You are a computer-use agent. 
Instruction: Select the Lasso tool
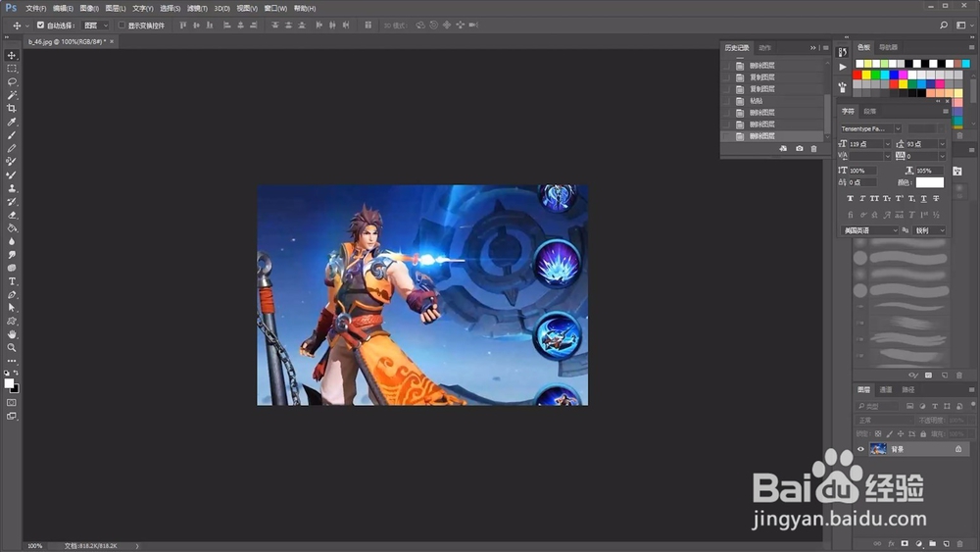pos(11,82)
